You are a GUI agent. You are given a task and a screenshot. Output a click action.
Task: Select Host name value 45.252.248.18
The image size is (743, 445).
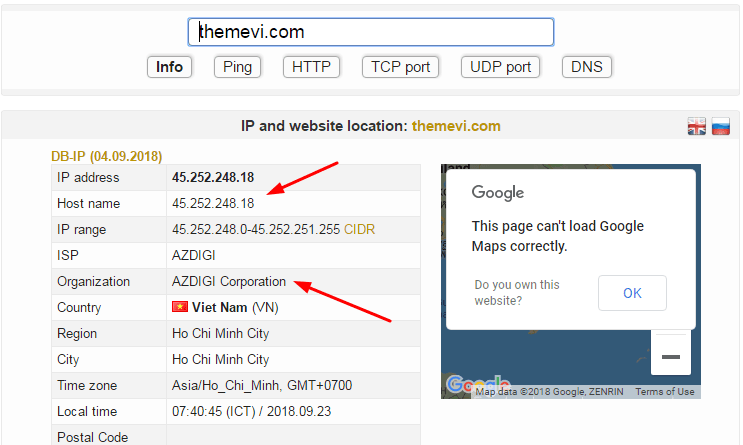tap(213, 203)
